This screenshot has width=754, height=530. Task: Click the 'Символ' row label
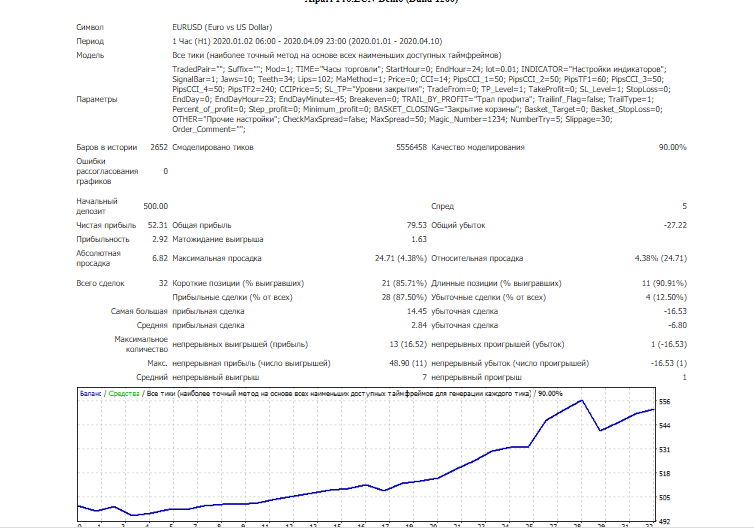point(89,27)
